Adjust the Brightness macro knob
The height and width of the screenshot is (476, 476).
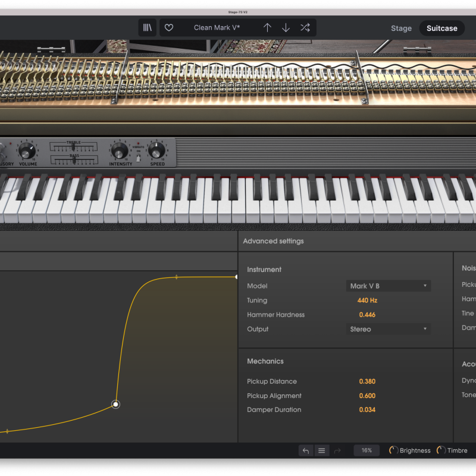[393, 450]
